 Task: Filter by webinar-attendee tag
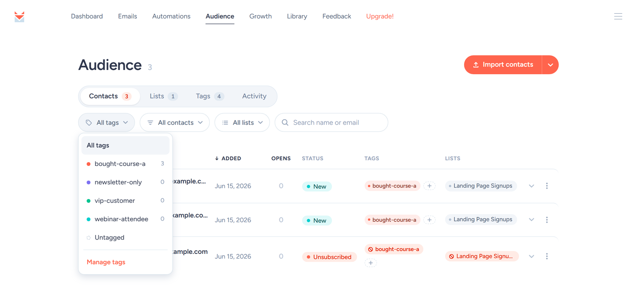pos(125,219)
